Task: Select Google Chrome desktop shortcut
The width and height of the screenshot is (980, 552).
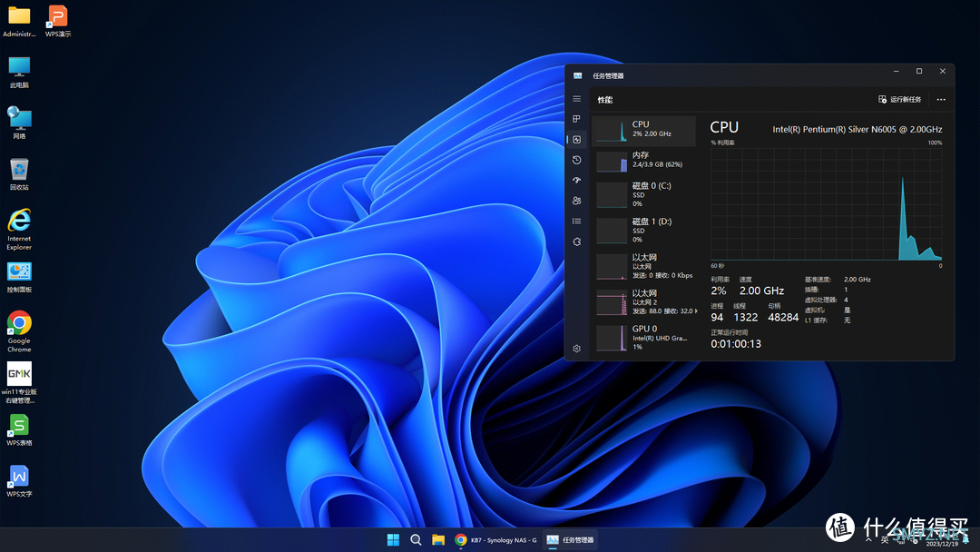Action: pyautogui.click(x=19, y=332)
